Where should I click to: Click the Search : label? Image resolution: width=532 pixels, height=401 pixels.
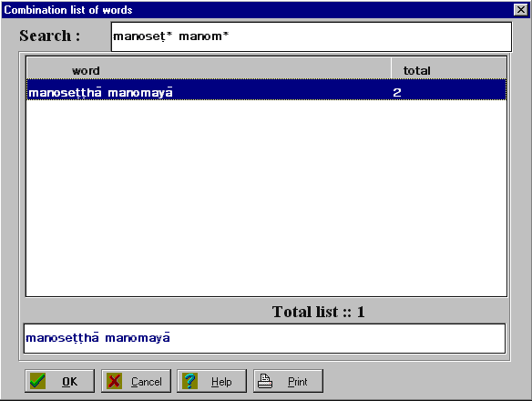pos(50,36)
